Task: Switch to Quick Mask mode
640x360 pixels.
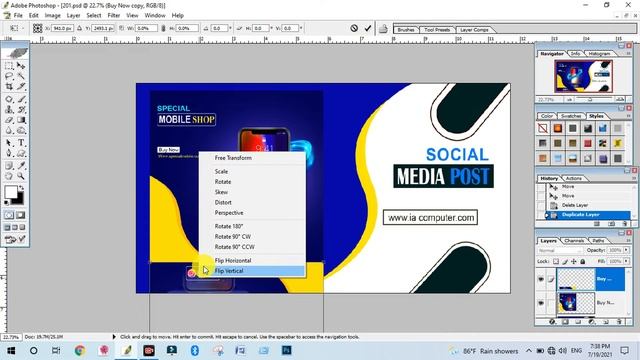Action: 20,215
